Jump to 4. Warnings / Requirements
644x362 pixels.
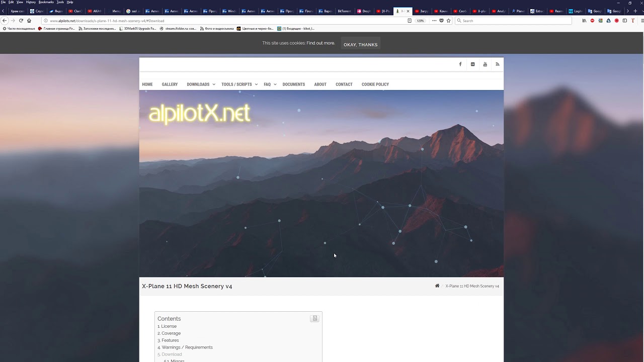click(185, 347)
